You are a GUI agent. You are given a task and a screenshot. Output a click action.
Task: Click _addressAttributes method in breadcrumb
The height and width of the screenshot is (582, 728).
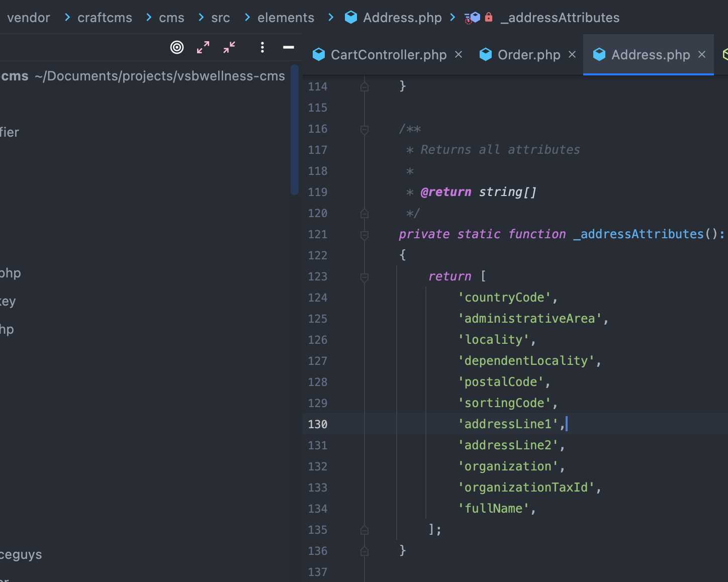pos(560,18)
